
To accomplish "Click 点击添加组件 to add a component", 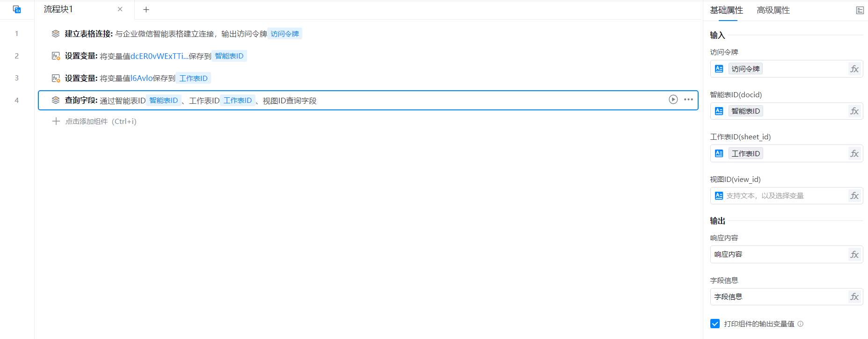I will pyautogui.click(x=101, y=122).
